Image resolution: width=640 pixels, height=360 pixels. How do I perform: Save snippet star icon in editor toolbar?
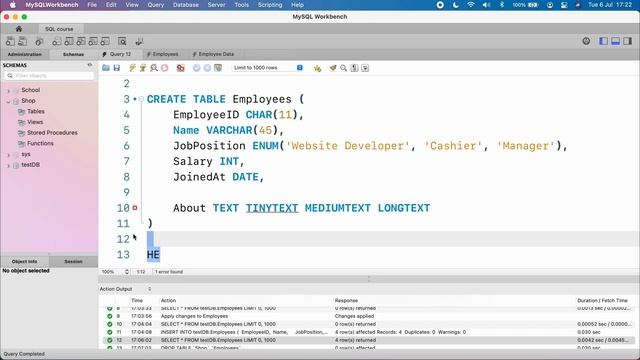(318, 68)
